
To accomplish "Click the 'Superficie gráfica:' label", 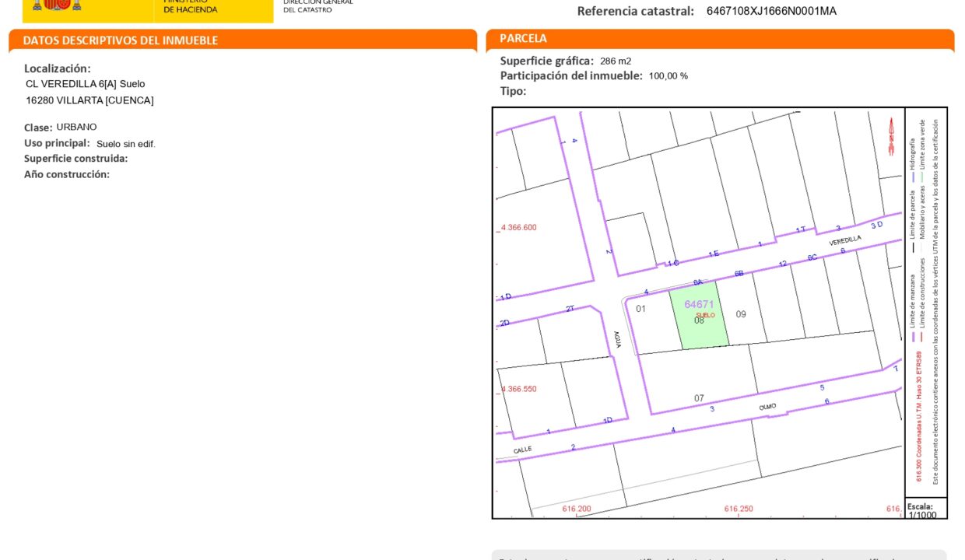I will (547, 61).
